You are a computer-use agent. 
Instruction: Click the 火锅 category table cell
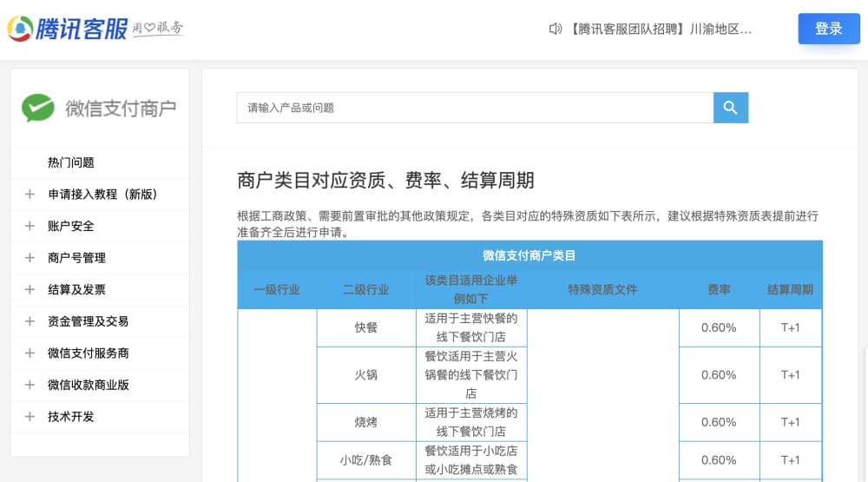[x=365, y=375]
